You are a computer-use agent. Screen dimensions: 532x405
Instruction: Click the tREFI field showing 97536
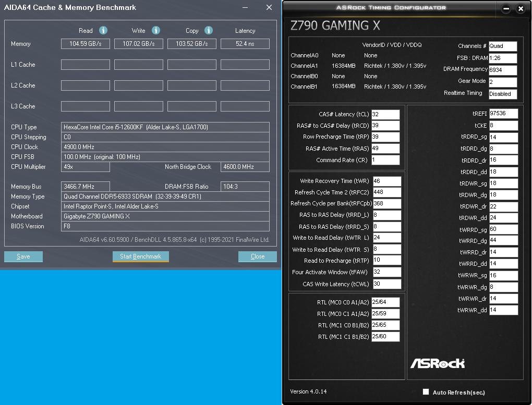(x=504, y=114)
